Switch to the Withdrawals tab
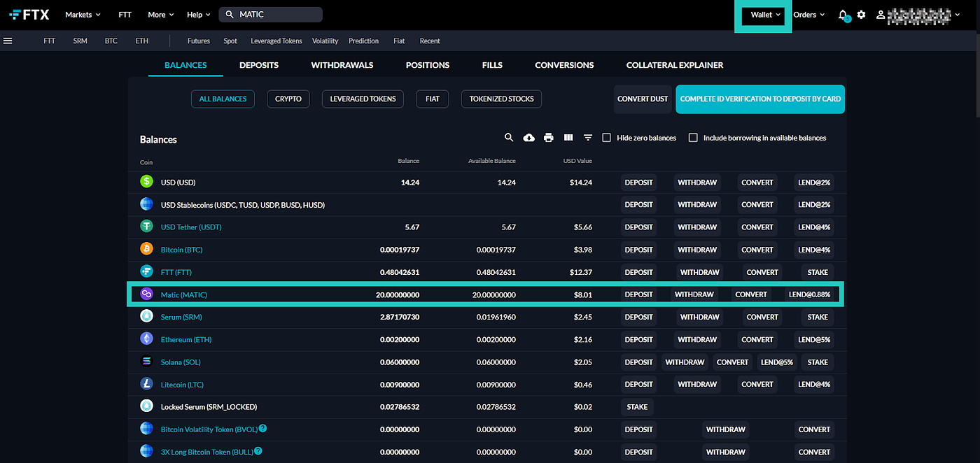Screen dimensions: 980x463 342,65
